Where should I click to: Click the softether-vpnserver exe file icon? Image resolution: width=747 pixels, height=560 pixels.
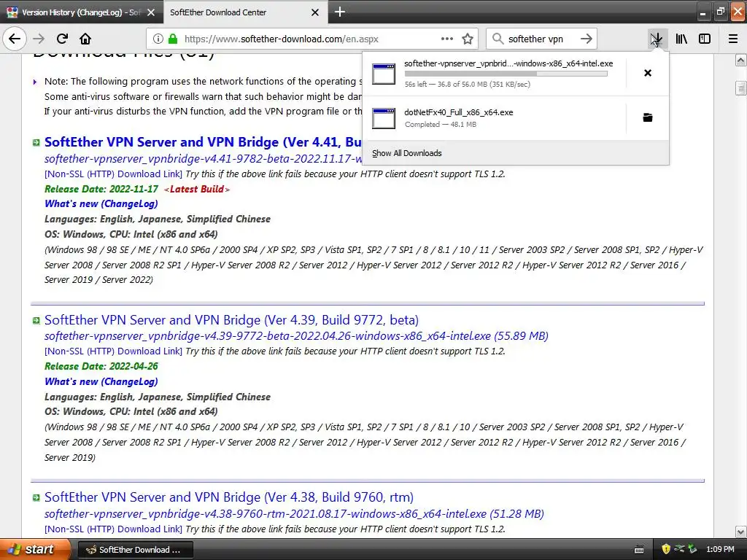[x=384, y=74]
